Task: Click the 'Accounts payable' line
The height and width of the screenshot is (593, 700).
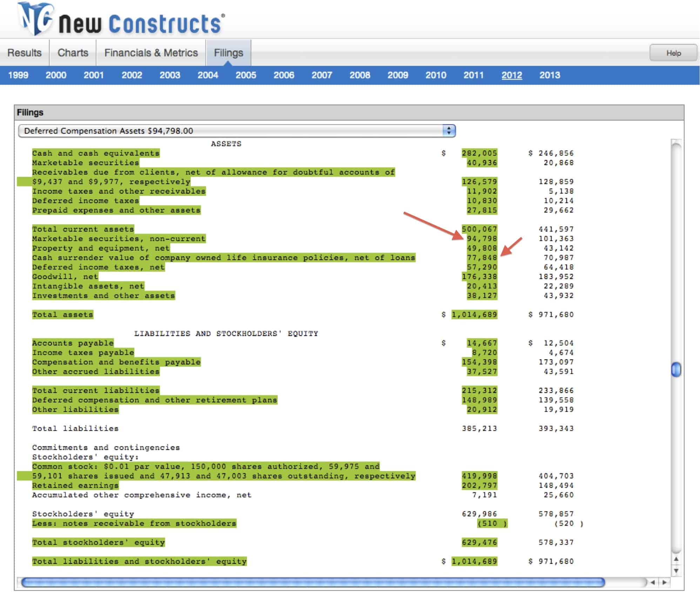Action: tap(73, 343)
